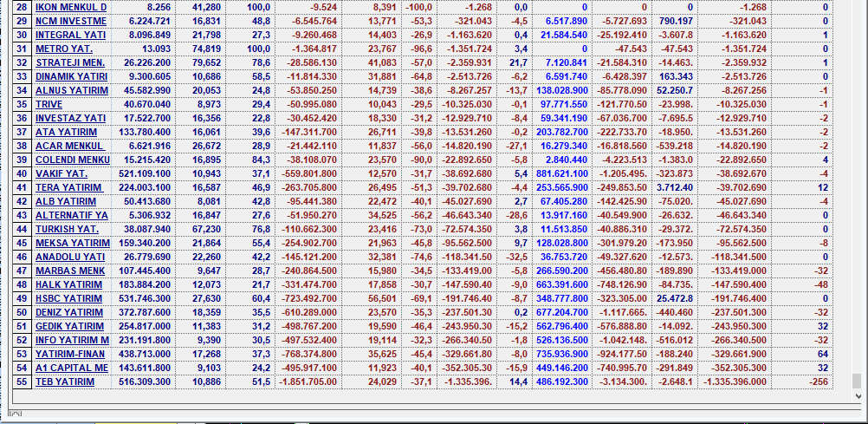Click the small icon below table's left corner

tap(16, 414)
